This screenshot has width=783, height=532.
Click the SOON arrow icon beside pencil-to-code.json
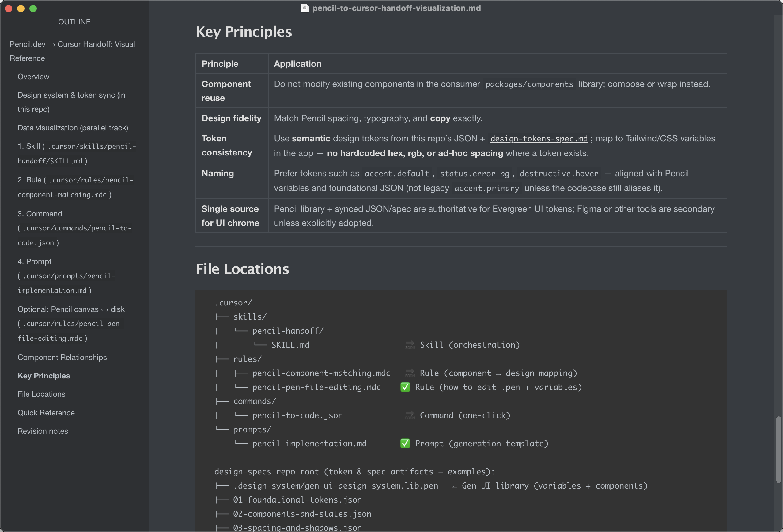click(410, 415)
